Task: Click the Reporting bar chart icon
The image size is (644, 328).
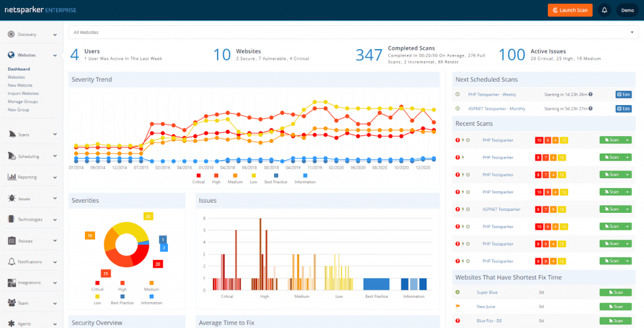Action: [x=11, y=177]
